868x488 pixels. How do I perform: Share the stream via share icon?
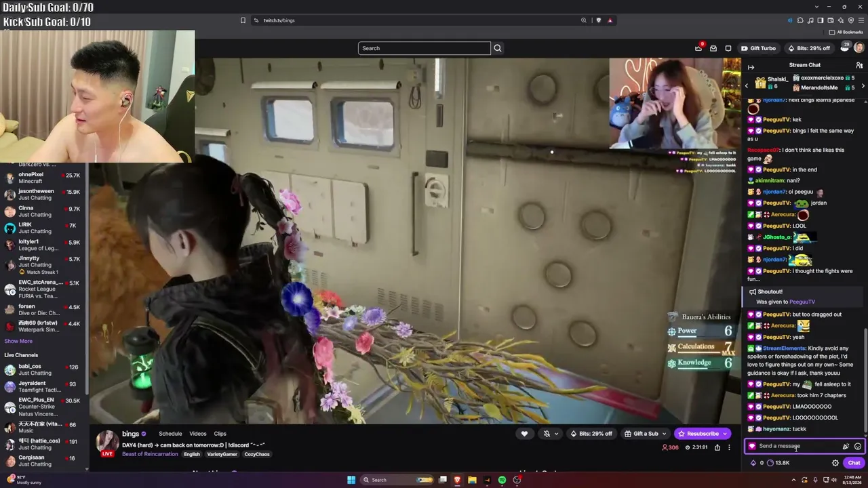coord(717,447)
